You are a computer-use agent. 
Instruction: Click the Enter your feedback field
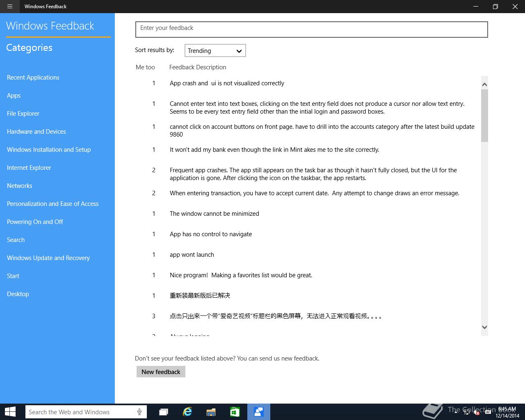pyautogui.click(x=312, y=30)
